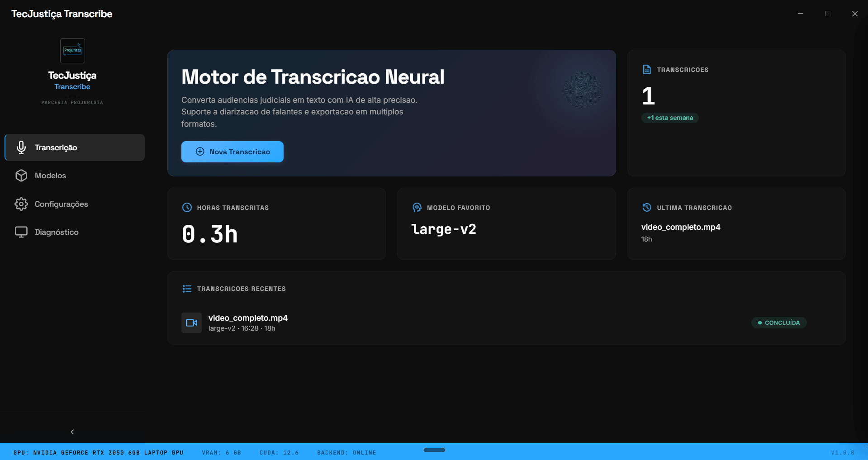The image size is (868, 460).
Task: Open the Diagnóstico sidebar section
Action: point(75,232)
